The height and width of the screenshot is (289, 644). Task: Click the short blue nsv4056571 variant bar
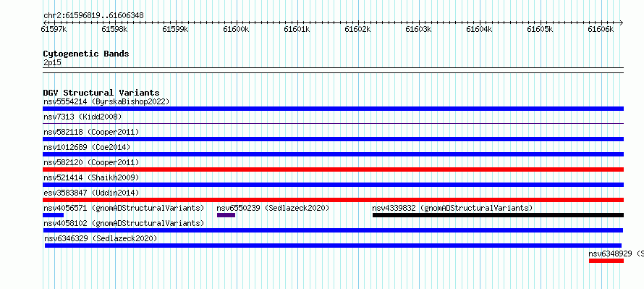[x=53, y=215]
